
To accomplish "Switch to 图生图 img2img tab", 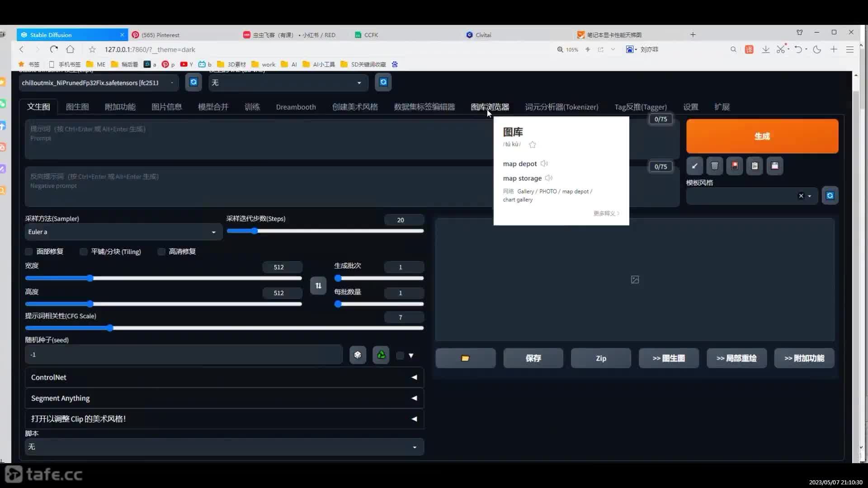I will [x=77, y=107].
